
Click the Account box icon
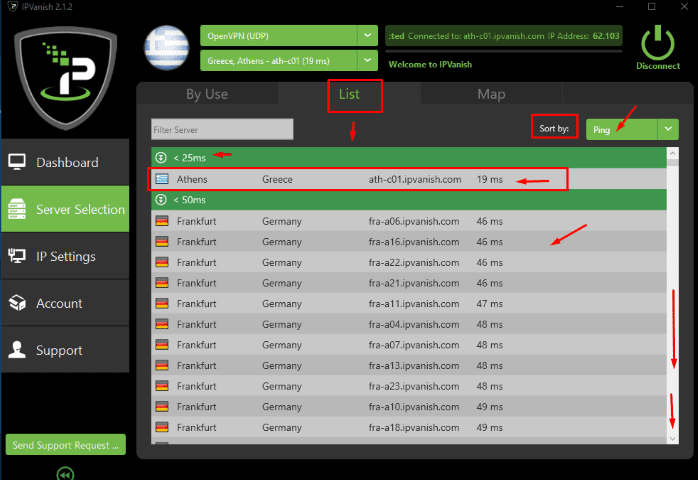click(17, 303)
